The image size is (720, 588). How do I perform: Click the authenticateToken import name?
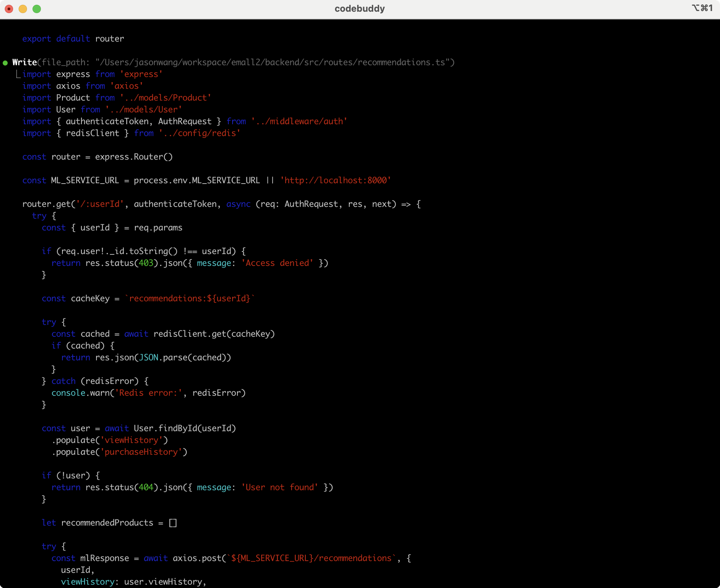pos(107,121)
